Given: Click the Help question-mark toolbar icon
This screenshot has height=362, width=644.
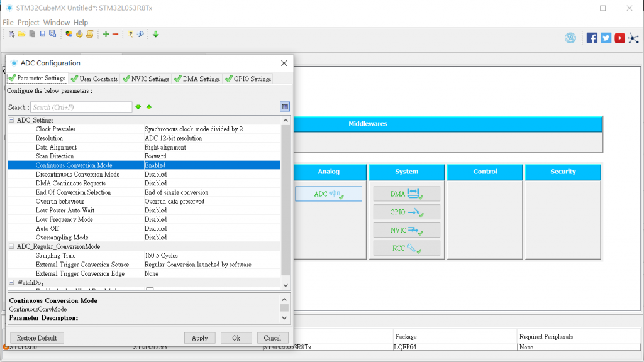Looking at the screenshot, I should tap(130, 35).
